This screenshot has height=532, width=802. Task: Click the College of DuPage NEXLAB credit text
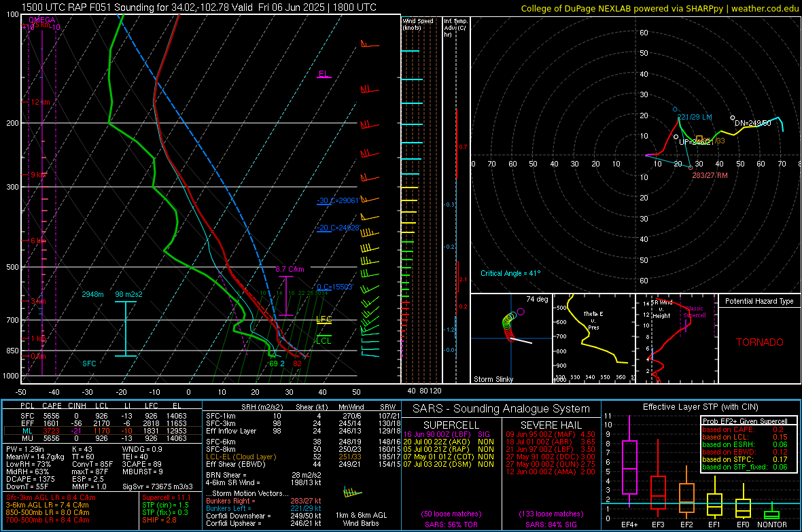click(660, 8)
